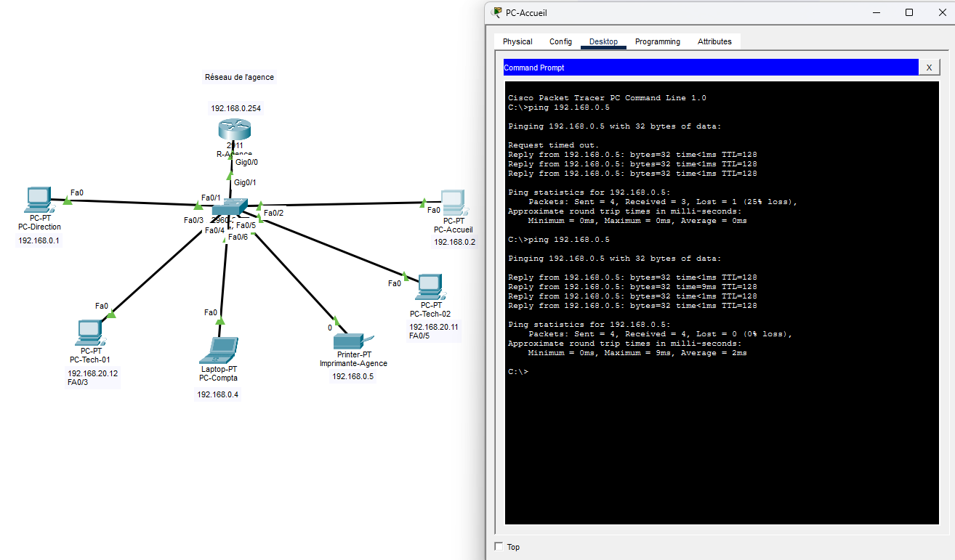This screenshot has height=560, width=955.
Task: Select the R-Agence router icon
Action: 234,130
